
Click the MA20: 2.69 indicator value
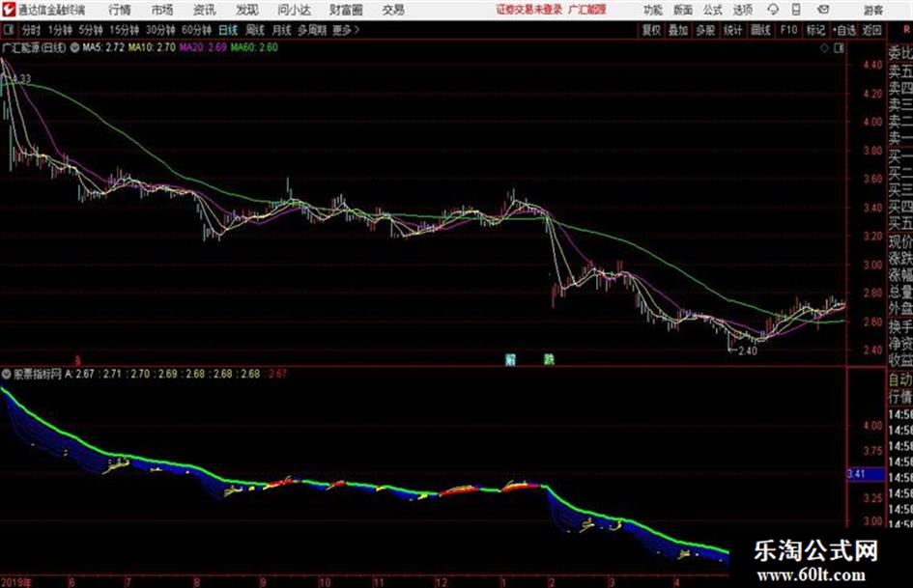pyautogui.click(x=203, y=47)
